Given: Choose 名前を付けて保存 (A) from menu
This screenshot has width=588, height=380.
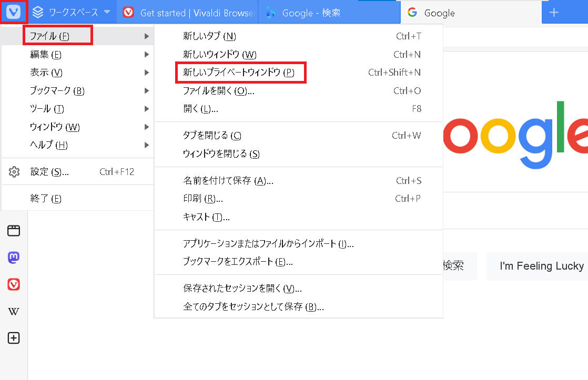Looking at the screenshot, I should (x=228, y=181).
